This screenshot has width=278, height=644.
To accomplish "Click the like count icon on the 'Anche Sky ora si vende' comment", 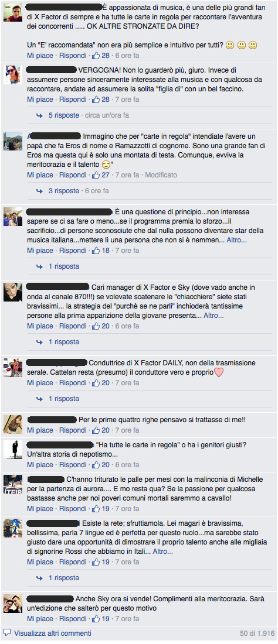I will pos(96,619).
